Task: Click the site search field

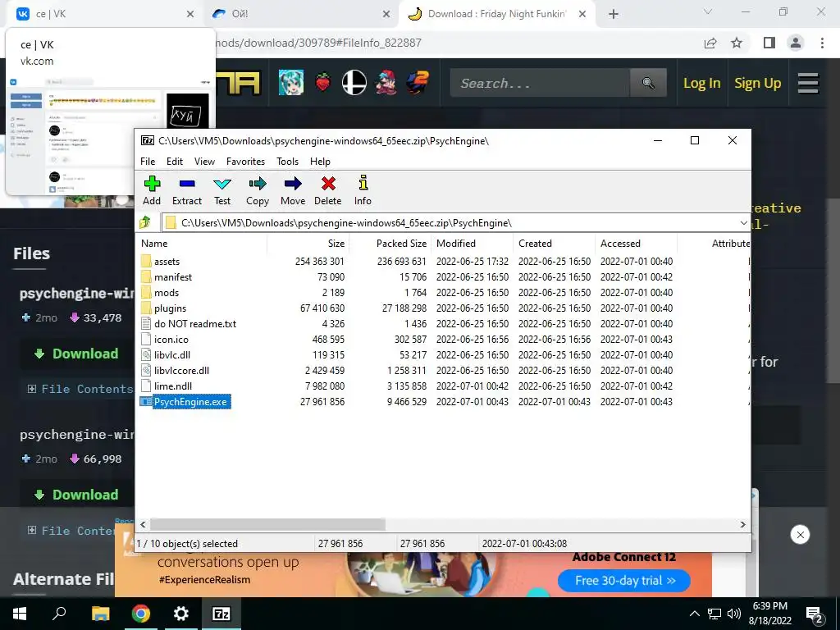Action: pos(540,83)
